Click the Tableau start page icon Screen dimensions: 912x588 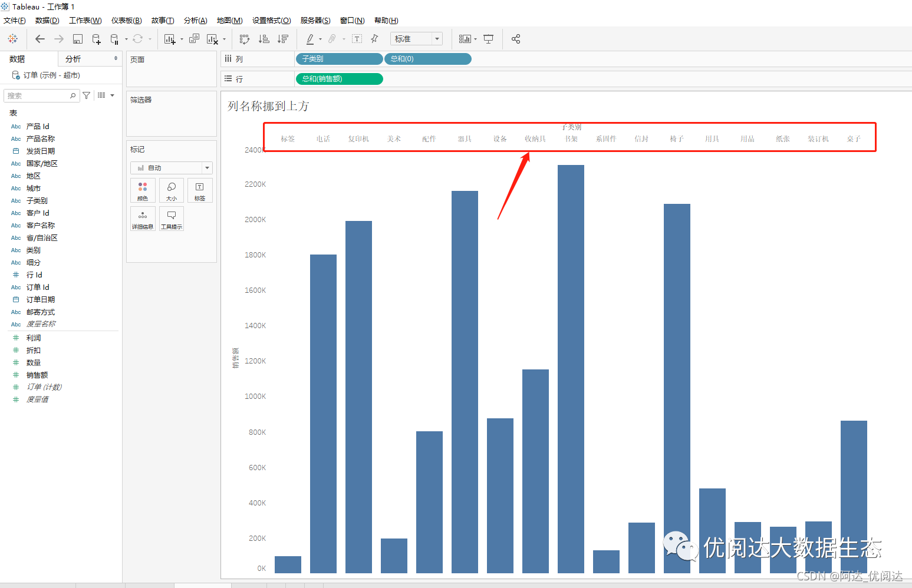coord(13,39)
